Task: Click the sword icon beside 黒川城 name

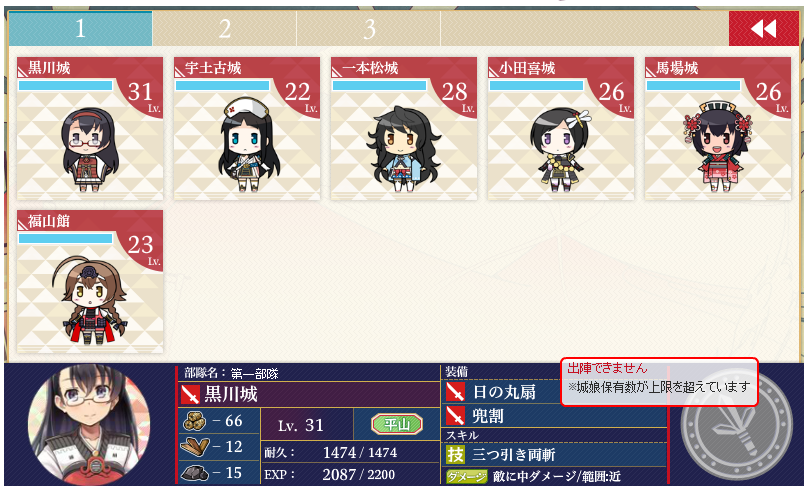Action: pyautogui.click(x=190, y=395)
